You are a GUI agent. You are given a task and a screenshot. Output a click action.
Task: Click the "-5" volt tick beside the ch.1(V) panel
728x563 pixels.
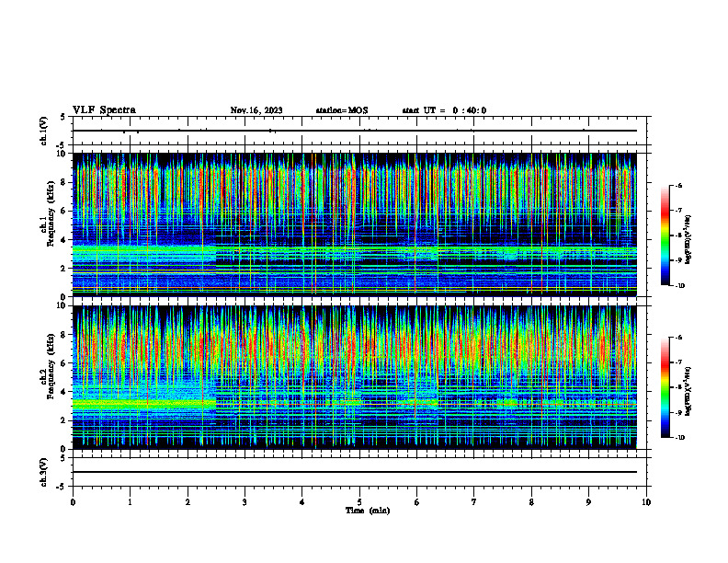[x=62, y=144]
